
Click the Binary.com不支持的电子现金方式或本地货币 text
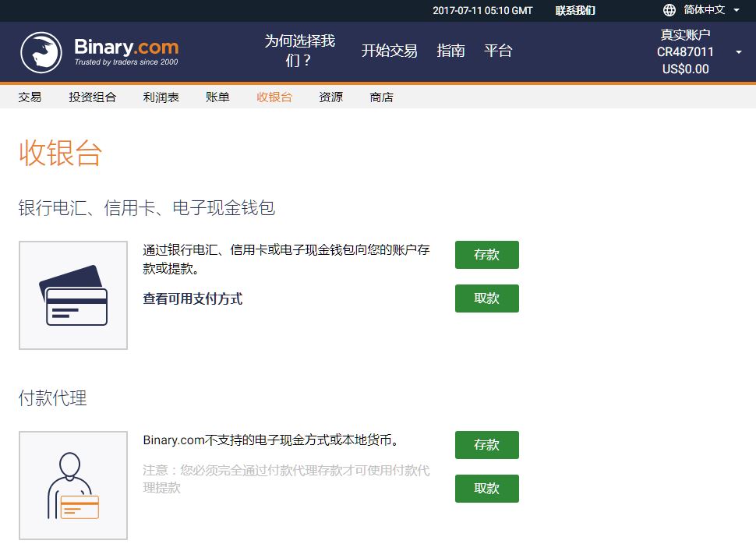point(271,440)
